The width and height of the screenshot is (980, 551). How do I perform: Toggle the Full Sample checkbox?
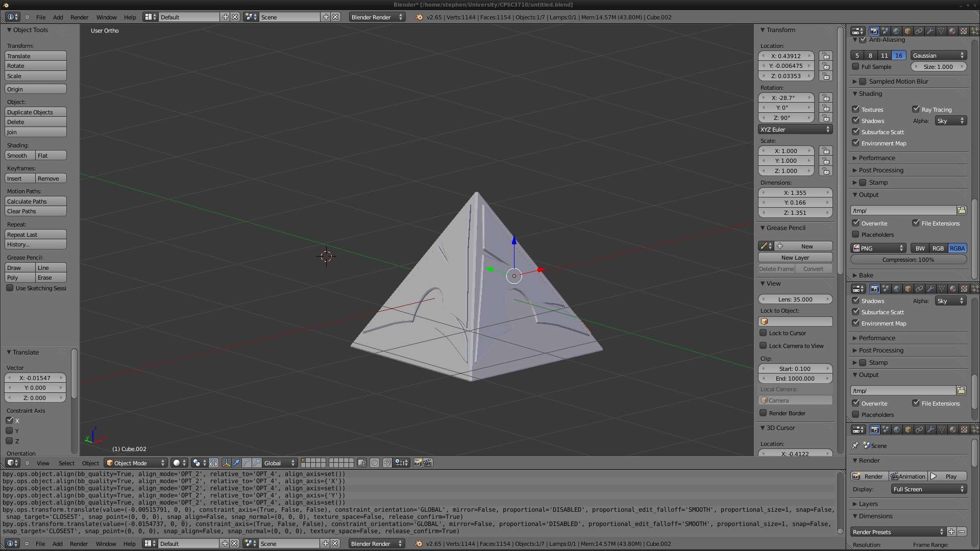tap(856, 66)
